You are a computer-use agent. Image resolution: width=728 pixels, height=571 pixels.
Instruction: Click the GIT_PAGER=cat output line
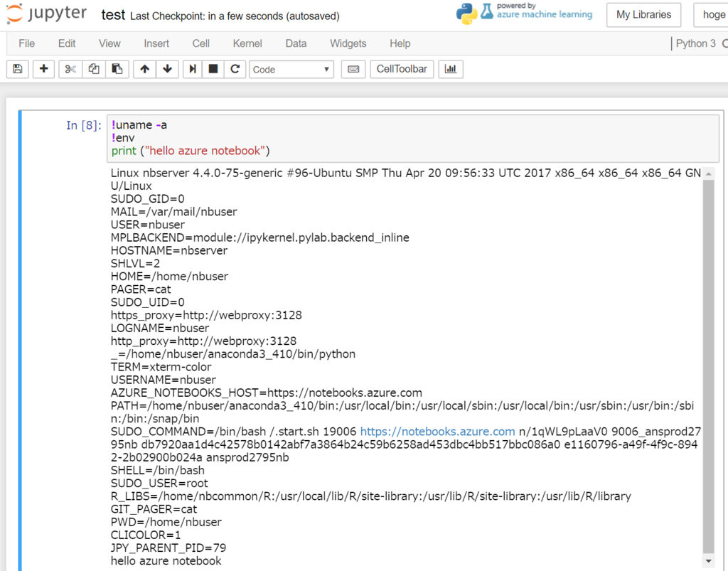pyautogui.click(x=154, y=509)
